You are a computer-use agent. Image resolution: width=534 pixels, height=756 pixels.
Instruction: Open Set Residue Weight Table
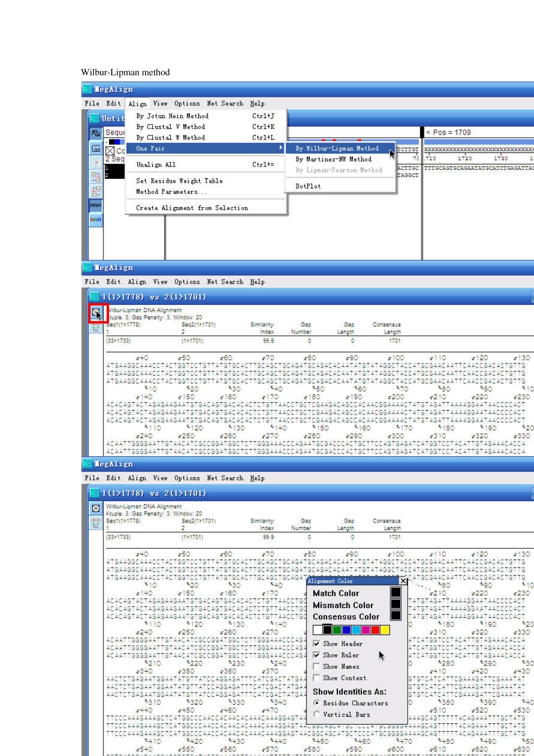coord(206,181)
